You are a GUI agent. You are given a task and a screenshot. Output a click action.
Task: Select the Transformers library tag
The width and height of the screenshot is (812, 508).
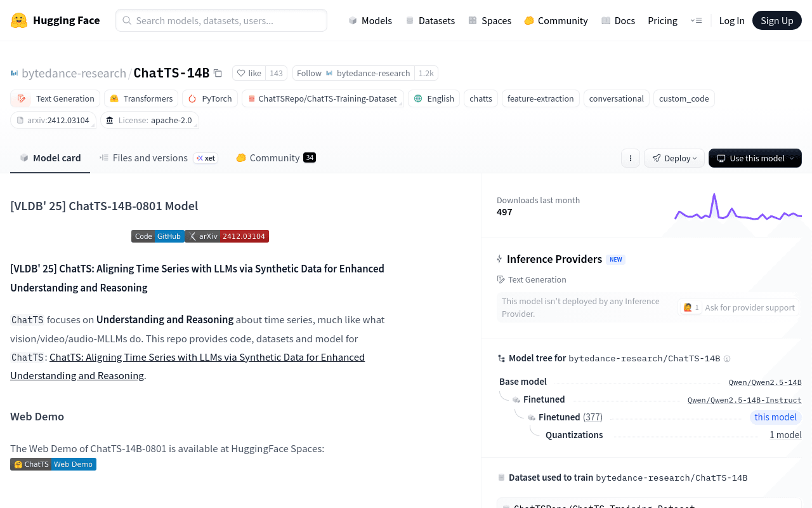tap(141, 98)
